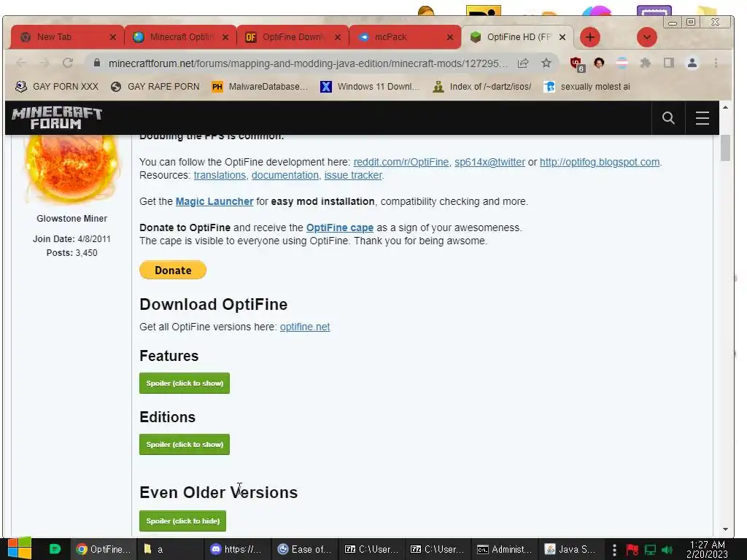Show hidden tray icons via the dots
Screen dimensions: 747x560
(614, 550)
